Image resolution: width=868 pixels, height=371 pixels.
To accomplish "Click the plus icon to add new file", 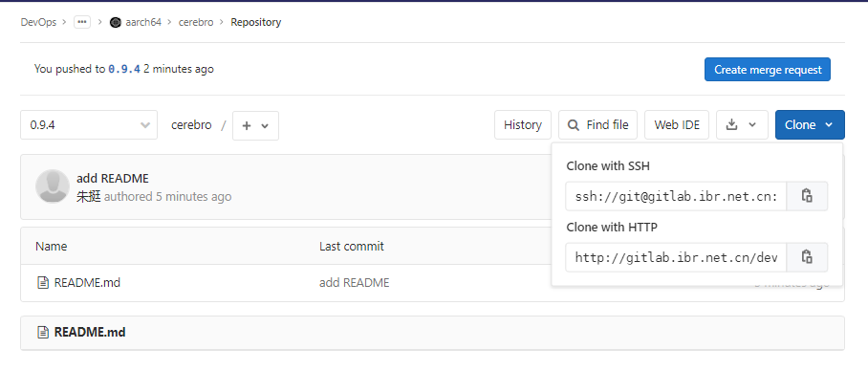I will (247, 125).
